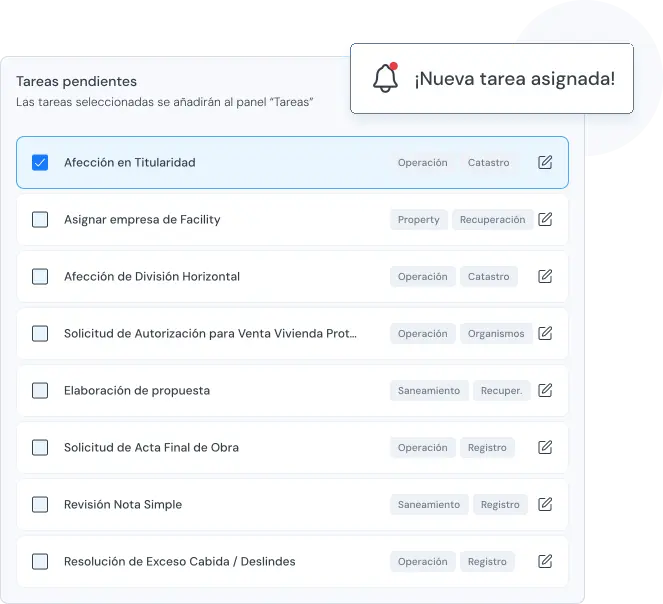Select the 'Afección de División Horizontal' task name
This screenshot has width=663, height=604.
(152, 277)
